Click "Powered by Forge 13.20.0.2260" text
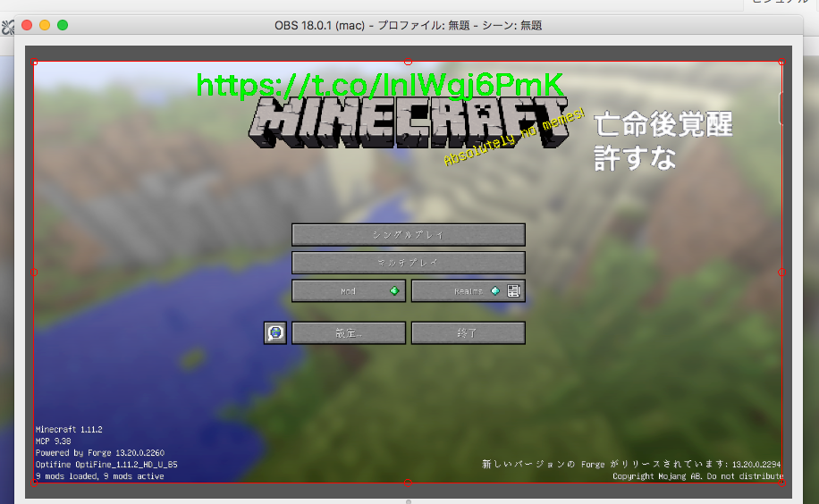The width and height of the screenshot is (819, 504). (100, 453)
